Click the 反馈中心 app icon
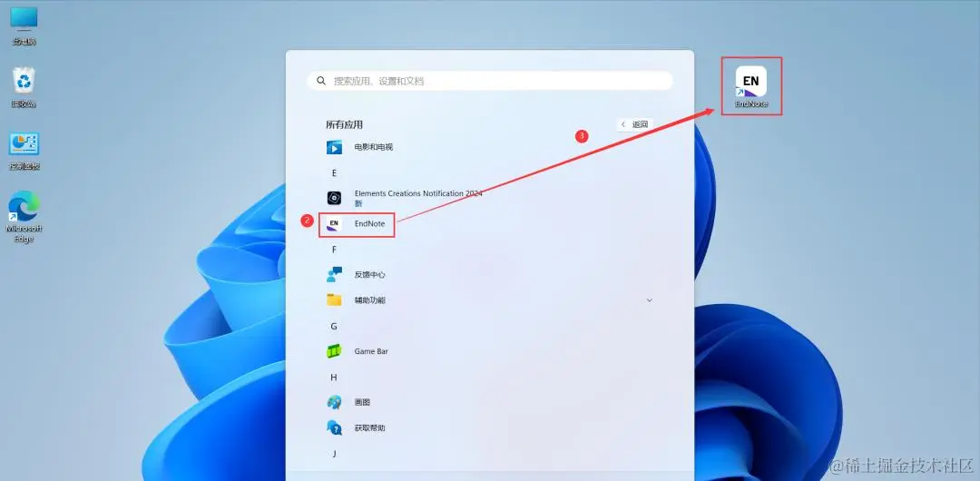The width and height of the screenshot is (980, 481). point(334,275)
